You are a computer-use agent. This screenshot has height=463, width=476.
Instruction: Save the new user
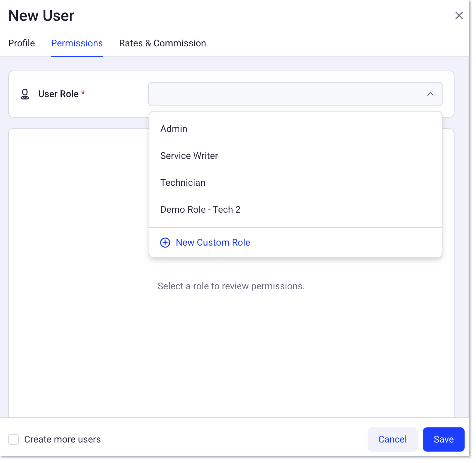coord(443,439)
